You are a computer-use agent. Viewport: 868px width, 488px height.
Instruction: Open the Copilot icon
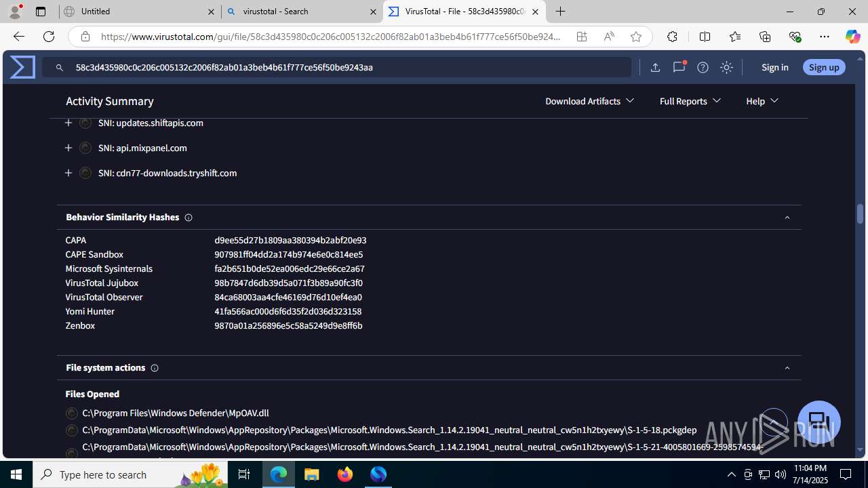(x=852, y=37)
